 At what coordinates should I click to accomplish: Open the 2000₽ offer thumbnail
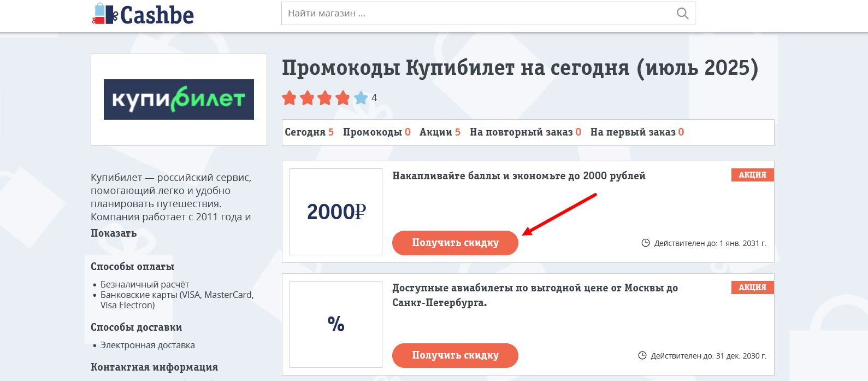(x=336, y=212)
